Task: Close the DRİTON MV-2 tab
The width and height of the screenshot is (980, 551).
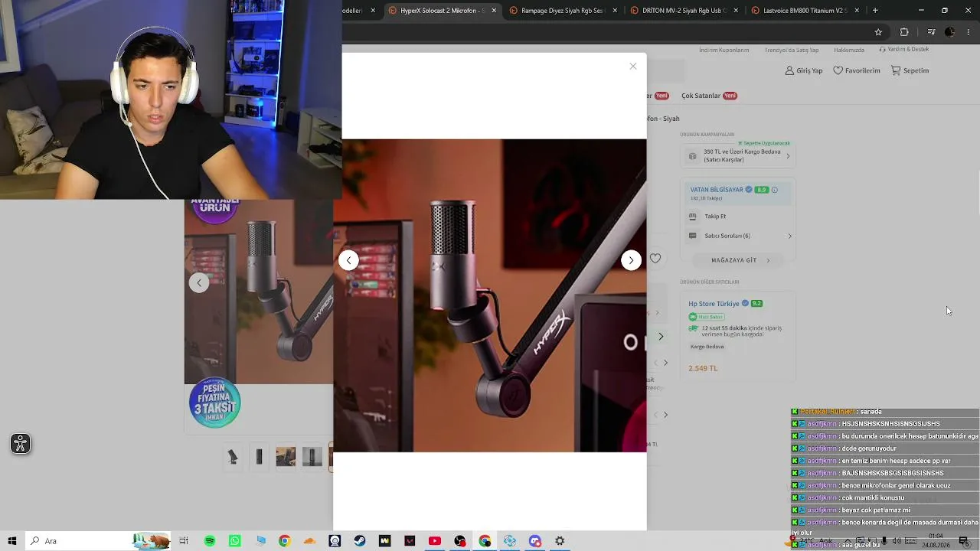Action: click(736, 11)
